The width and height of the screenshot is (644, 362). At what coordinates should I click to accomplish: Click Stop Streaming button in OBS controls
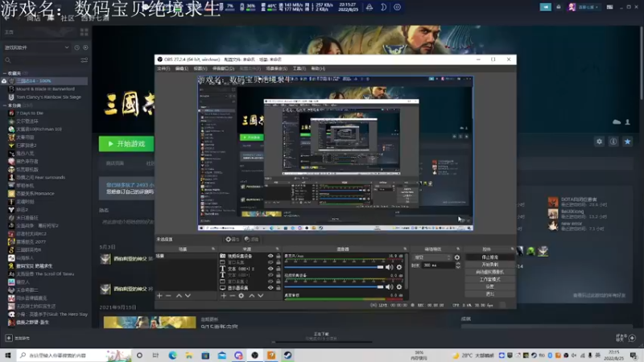click(489, 257)
